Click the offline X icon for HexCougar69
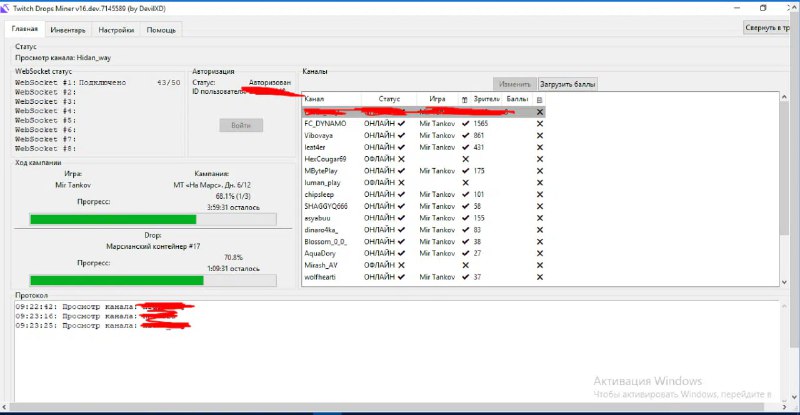 (401, 159)
